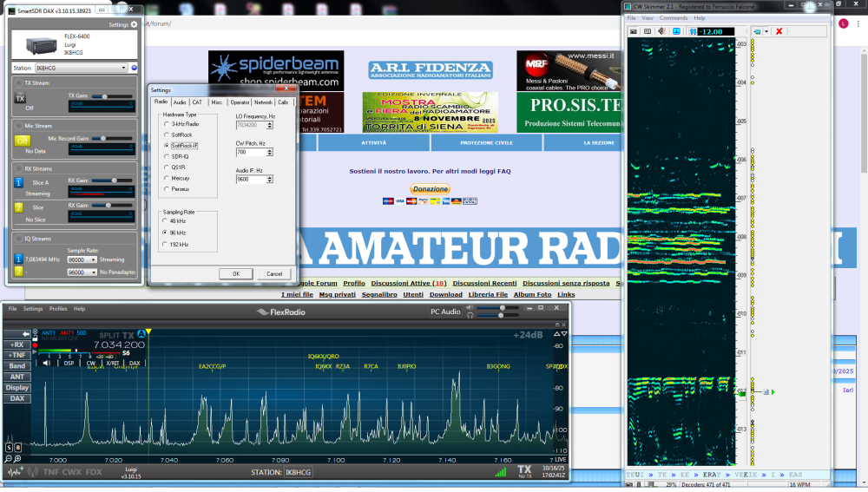This screenshot has height=492, width=868.
Task: Open Profiles menu in FlexRadio window
Action: point(58,309)
